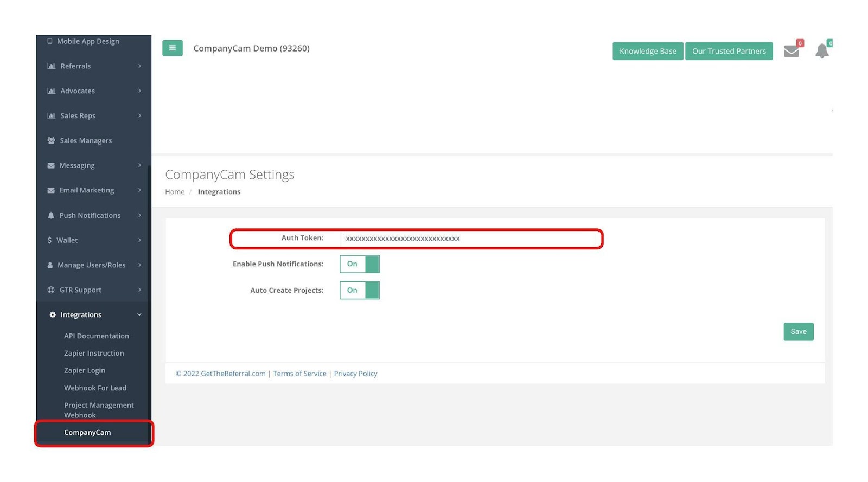Open the mail envelope icon in the header
Image resolution: width=868 pixels, height=482 pixels.
792,51
